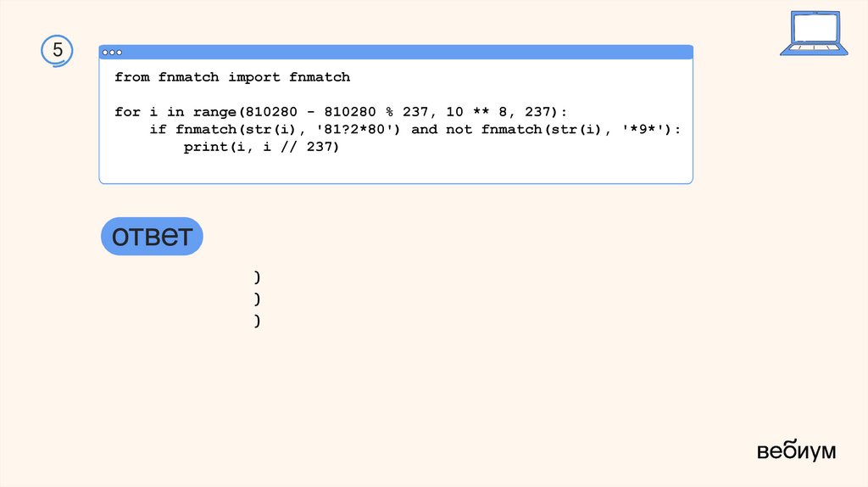Click the first closing parenthesis below ответ
Viewport: 868px width, 487px height.
[x=256, y=277]
